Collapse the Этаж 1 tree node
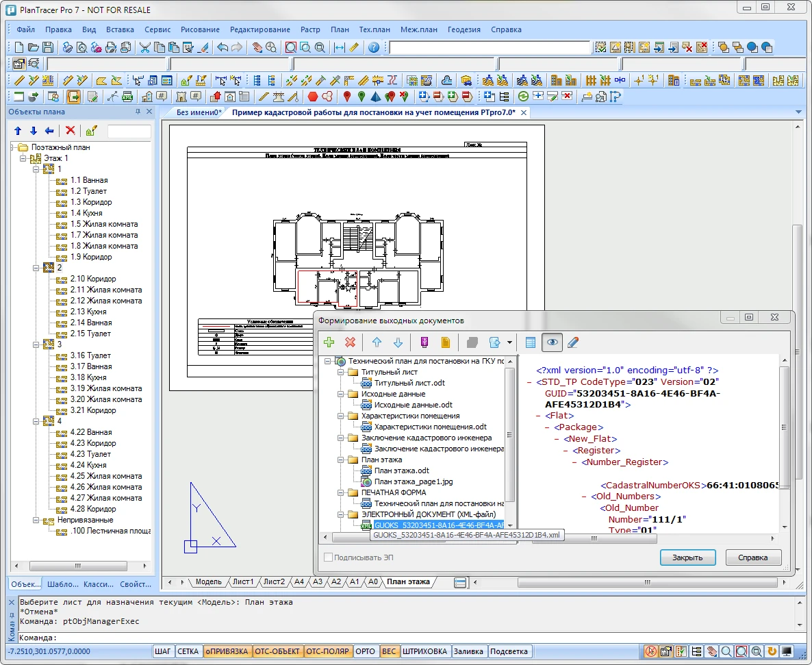812x665 pixels. 23,158
